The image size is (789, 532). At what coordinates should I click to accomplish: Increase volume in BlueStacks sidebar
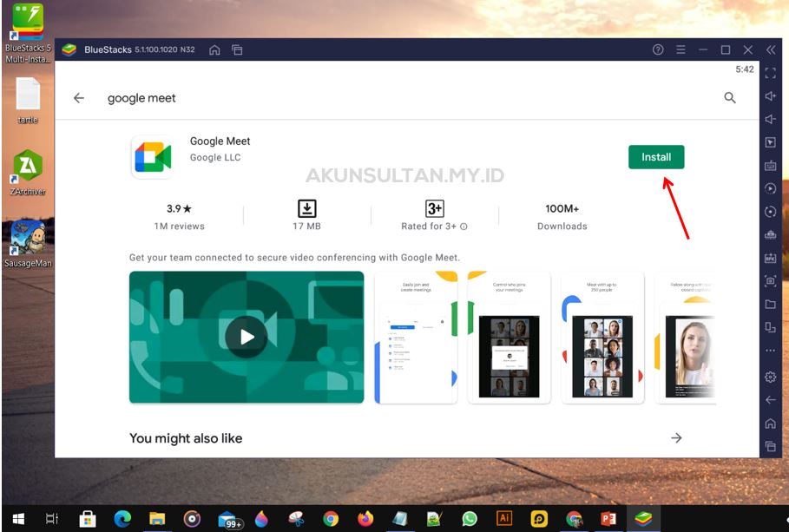tap(771, 96)
